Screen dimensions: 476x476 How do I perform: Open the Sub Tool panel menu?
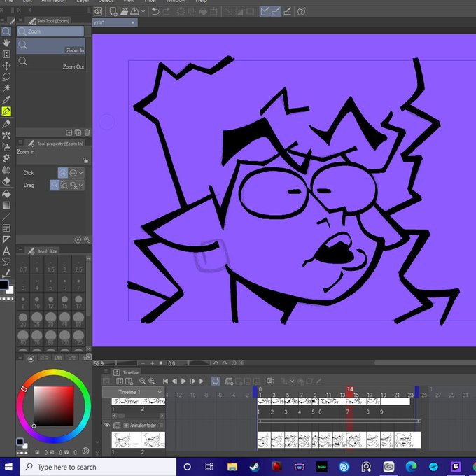[x=20, y=20]
